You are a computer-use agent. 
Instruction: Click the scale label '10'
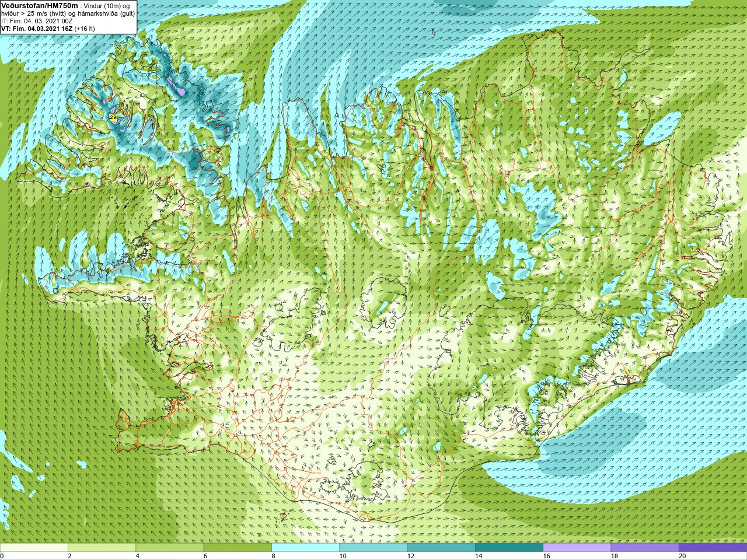tap(343, 556)
